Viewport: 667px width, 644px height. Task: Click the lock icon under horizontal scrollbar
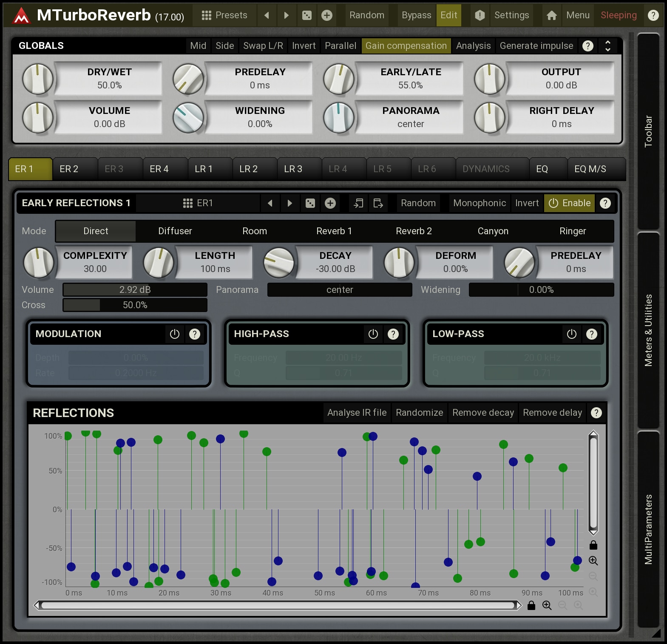pyautogui.click(x=531, y=605)
